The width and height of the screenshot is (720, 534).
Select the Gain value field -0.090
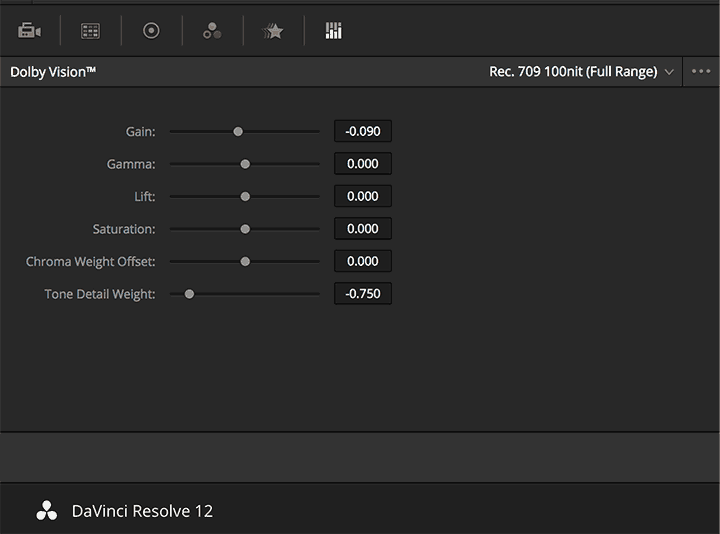coord(363,131)
